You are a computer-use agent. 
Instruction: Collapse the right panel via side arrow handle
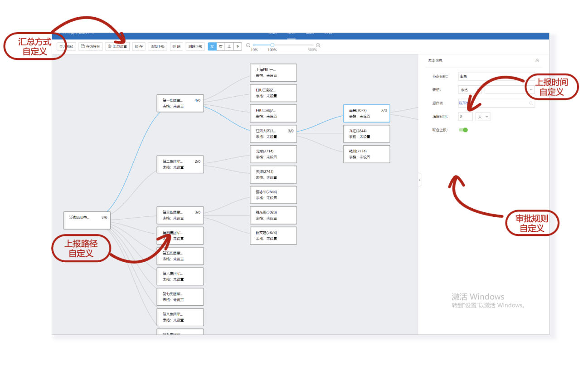pos(420,180)
